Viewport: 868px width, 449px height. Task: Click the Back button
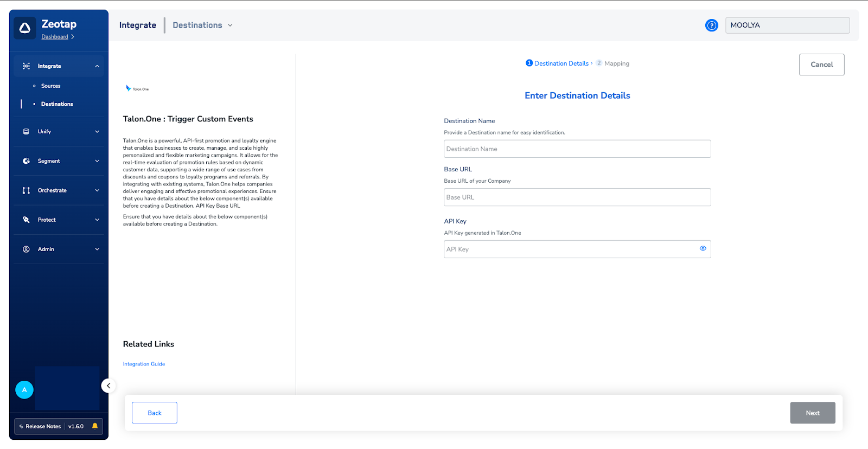click(155, 413)
